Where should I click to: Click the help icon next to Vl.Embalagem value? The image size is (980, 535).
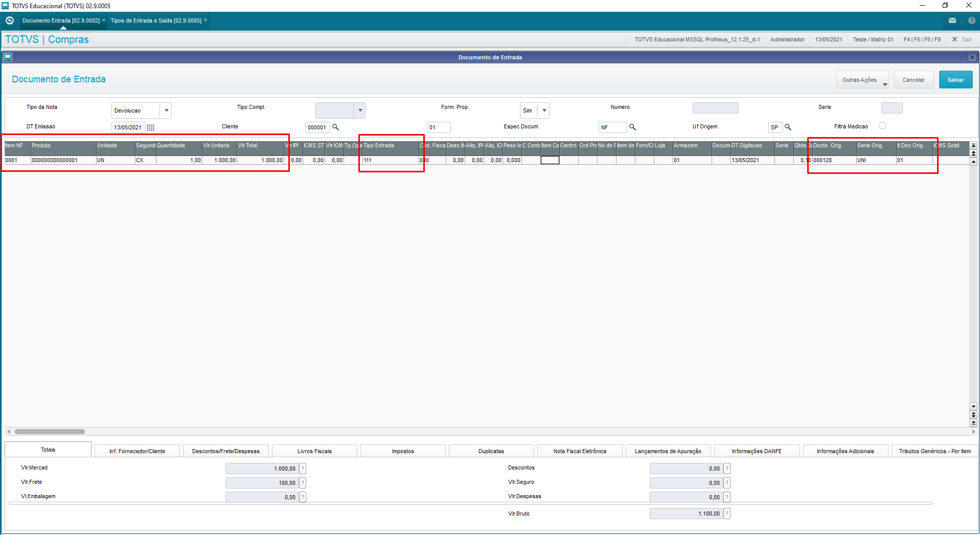click(303, 497)
